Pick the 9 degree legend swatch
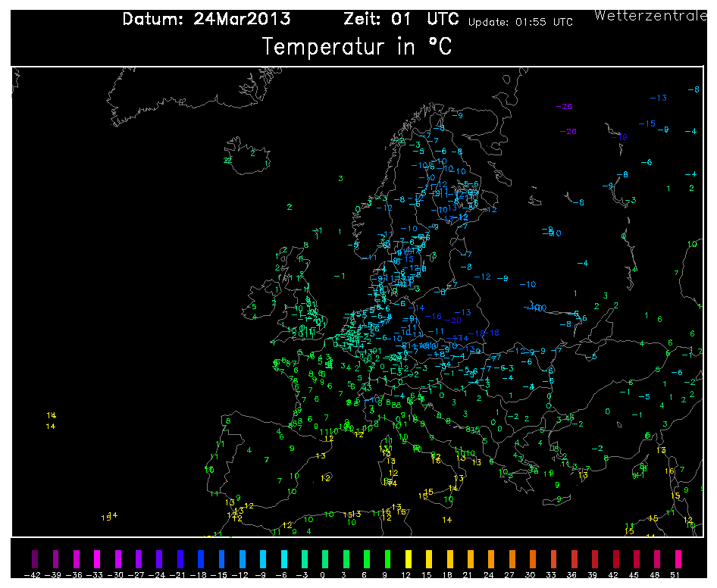This screenshot has width=717, height=588. [388, 558]
